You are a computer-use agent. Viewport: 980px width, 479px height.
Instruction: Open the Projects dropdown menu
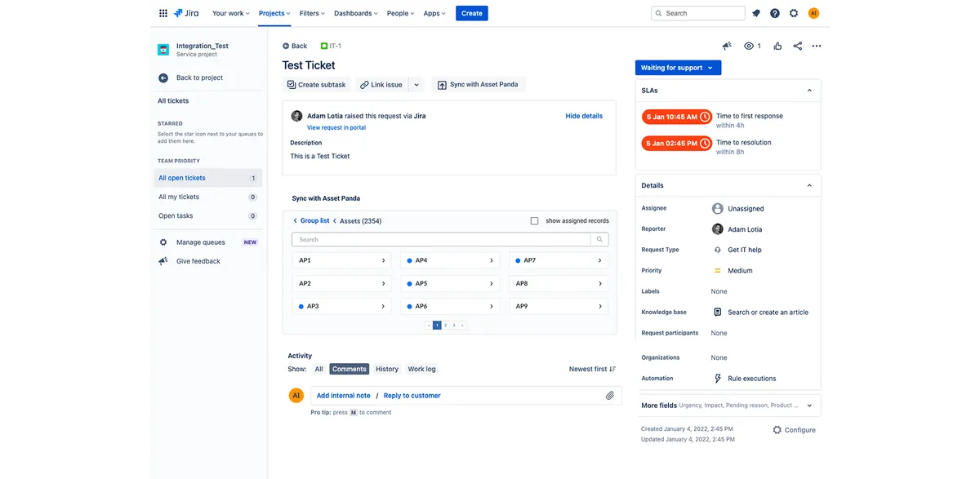(x=274, y=13)
